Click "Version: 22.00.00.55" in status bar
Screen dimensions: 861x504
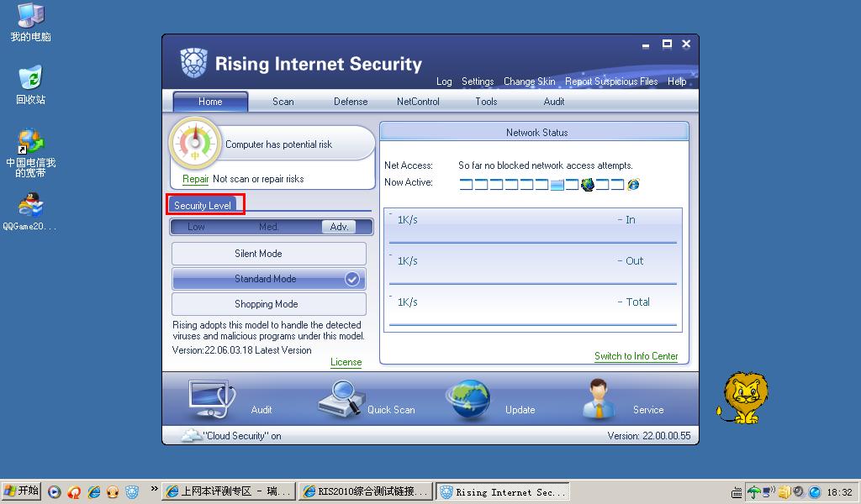pos(648,436)
